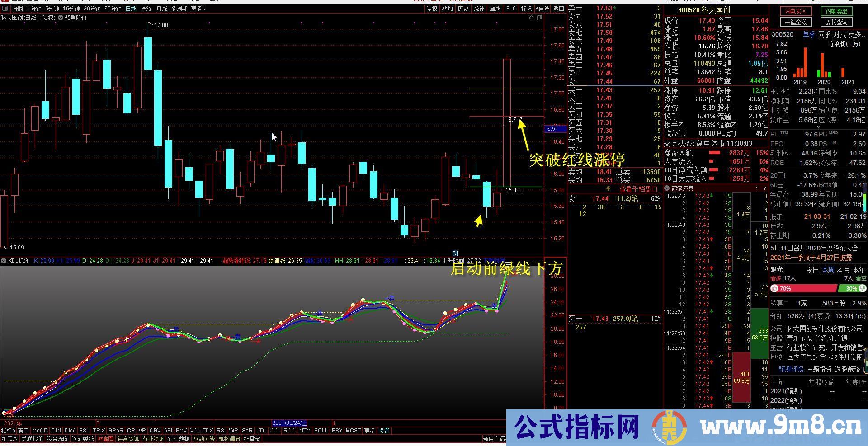Click the 一键全撤 cancel-all button
The width and height of the screenshot is (868, 446).
(796, 22)
